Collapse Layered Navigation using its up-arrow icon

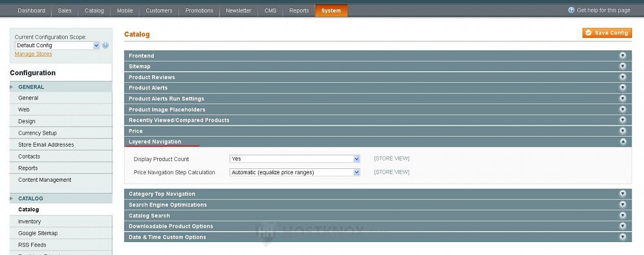click(x=623, y=142)
